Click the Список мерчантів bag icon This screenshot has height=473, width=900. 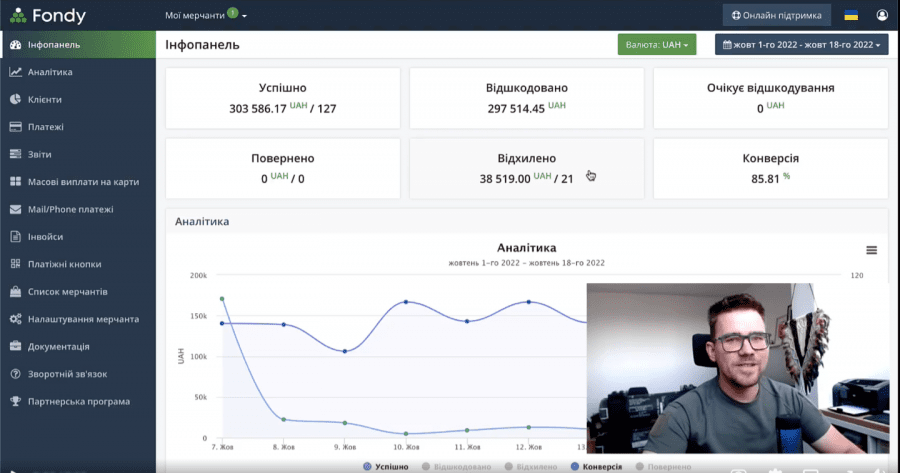[15, 292]
